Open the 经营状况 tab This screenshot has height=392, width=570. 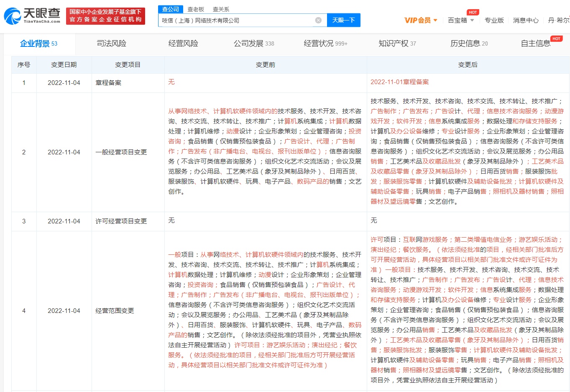click(x=325, y=44)
